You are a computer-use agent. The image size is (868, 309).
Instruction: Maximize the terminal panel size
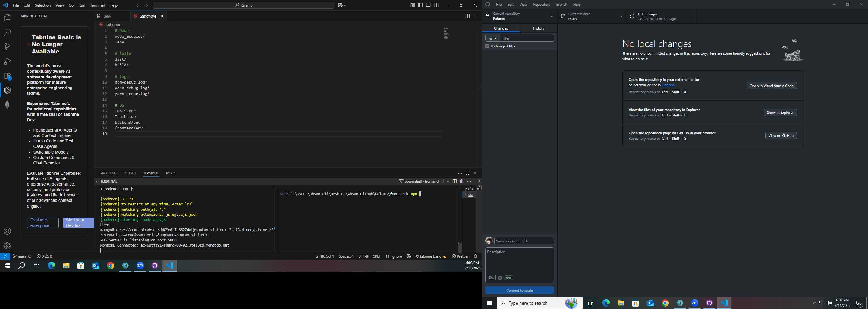point(467,173)
